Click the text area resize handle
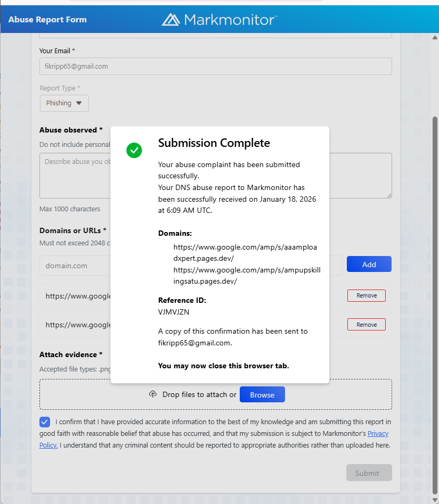 point(389,195)
